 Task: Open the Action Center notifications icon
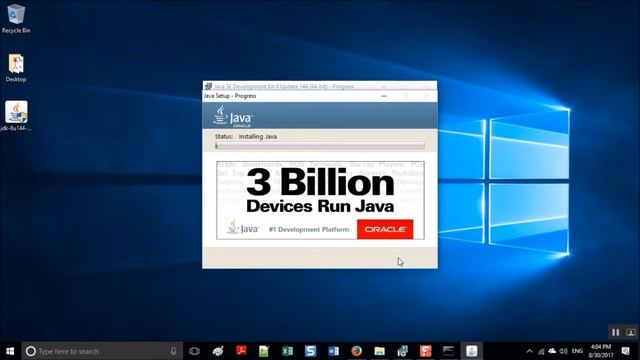(626, 351)
